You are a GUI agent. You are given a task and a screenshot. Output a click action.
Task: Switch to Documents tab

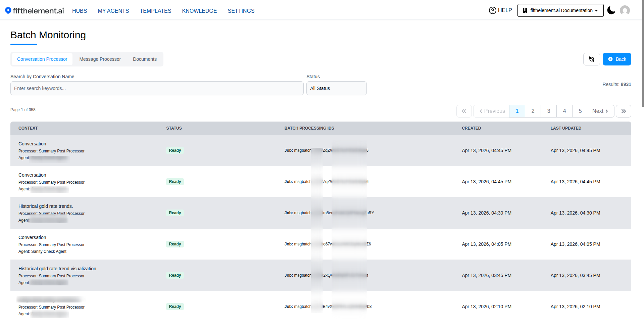(145, 59)
